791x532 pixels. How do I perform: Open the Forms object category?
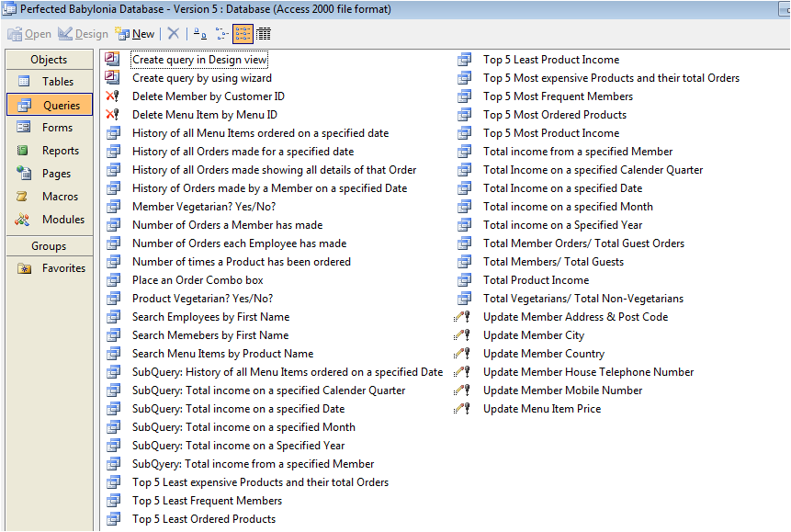pyautogui.click(x=50, y=127)
